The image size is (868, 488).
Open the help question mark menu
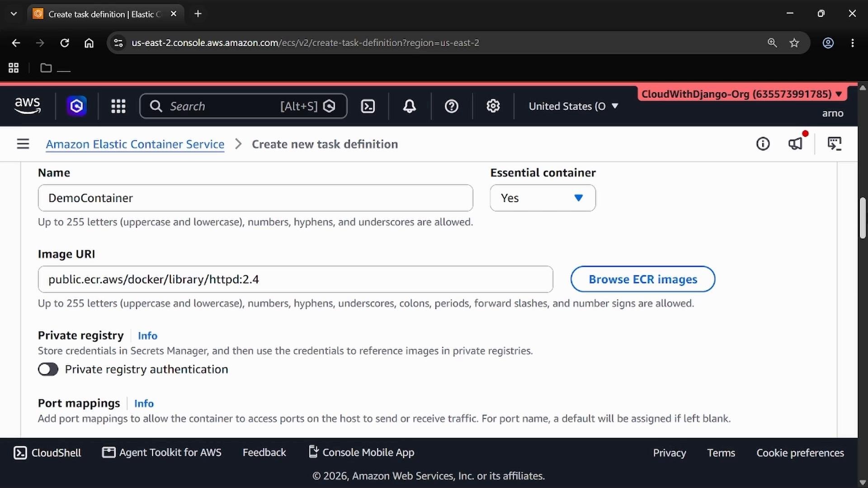[452, 106]
